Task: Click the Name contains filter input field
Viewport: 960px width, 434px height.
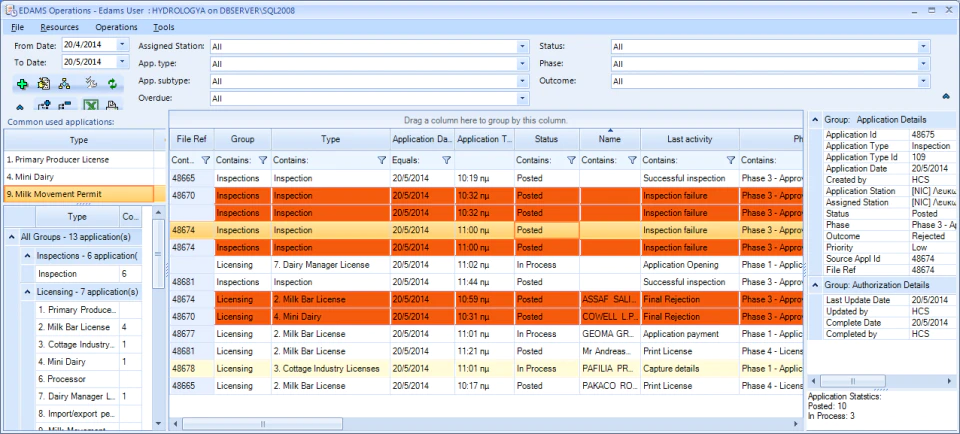Action: coord(604,160)
